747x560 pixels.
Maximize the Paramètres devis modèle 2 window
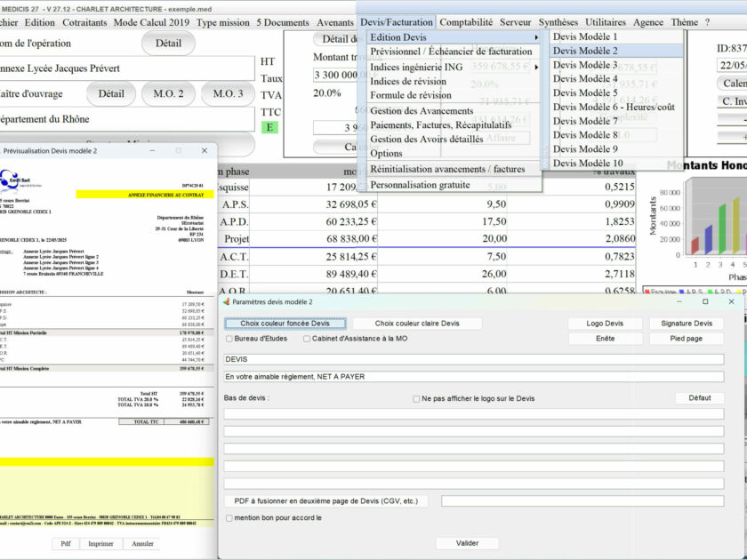[x=705, y=302]
